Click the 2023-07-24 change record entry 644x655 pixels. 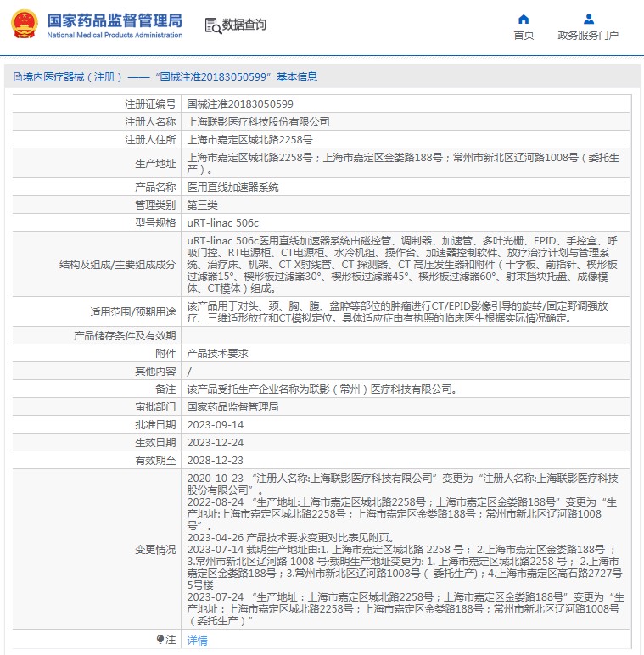(405, 609)
